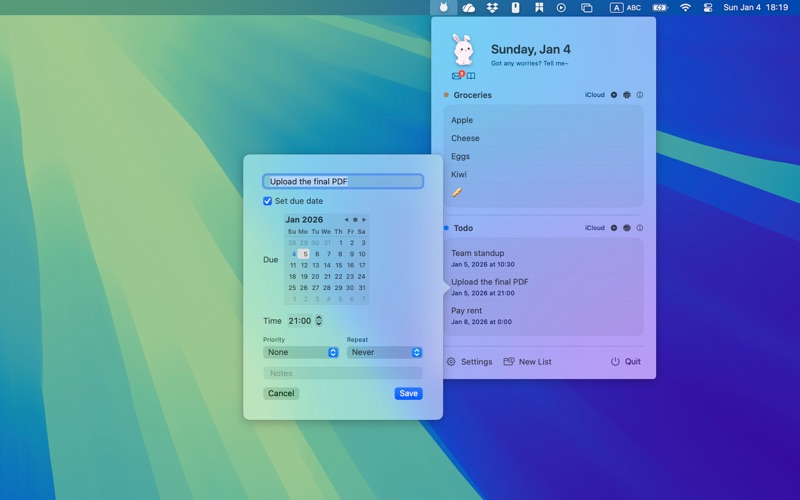Show Groceries list info
This screenshot has height=500, width=800.
[x=640, y=95]
